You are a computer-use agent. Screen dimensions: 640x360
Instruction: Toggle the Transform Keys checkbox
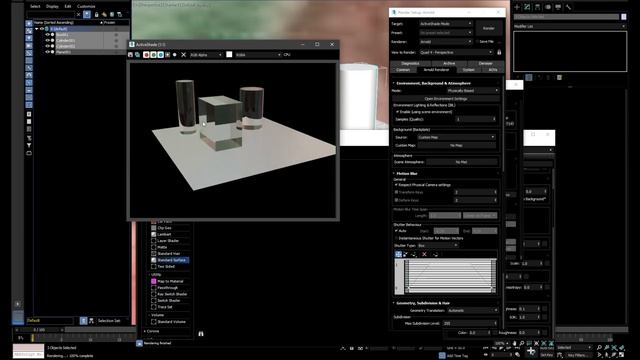click(x=396, y=192)
